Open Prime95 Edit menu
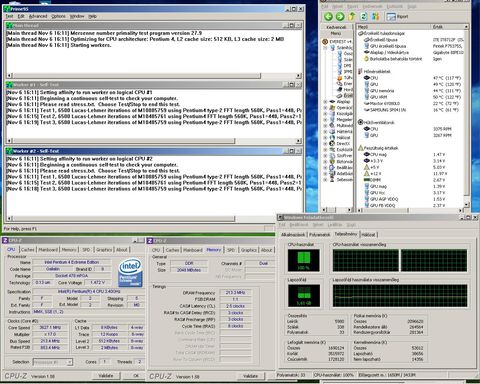Screen dimensions: 480x384 pyautogui.click(x=21, y=16)
